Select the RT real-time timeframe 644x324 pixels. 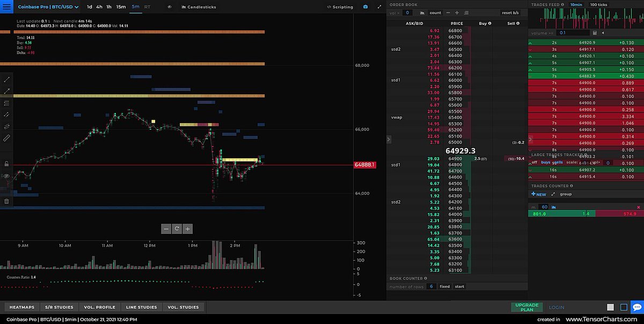click(148, 7)
